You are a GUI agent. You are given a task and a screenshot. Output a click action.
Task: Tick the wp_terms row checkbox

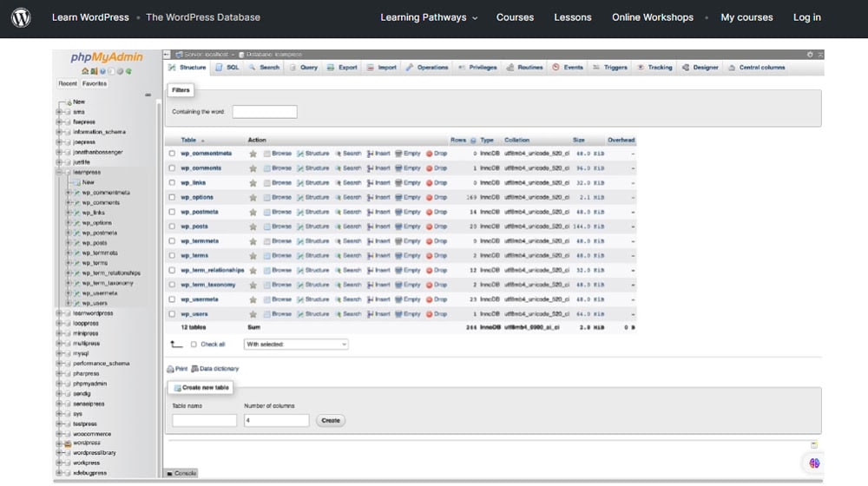click(172, 256)
